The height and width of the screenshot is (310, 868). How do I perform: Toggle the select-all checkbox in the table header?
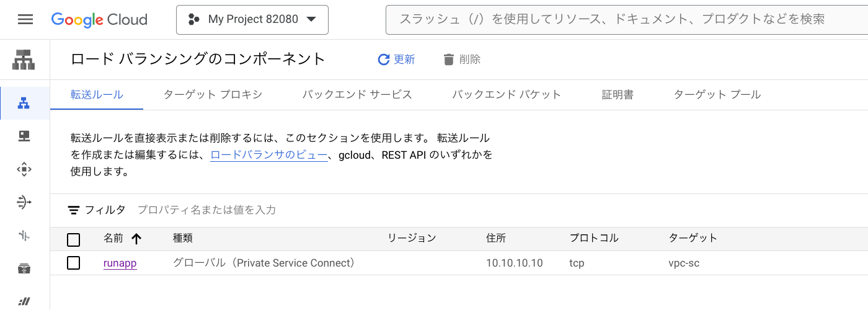click(74, 239)
